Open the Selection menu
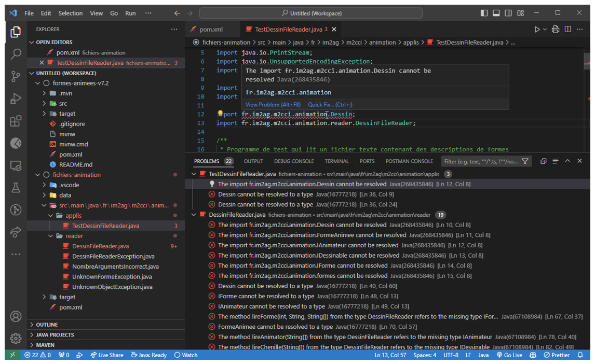The width and height of the screenshot is (595, 364). pos(70,13)
